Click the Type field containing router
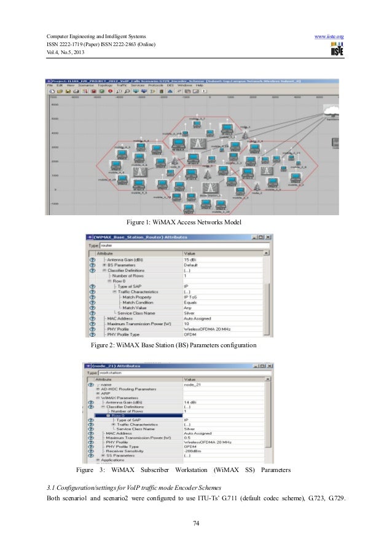392x555 pixels. [184, 245]
